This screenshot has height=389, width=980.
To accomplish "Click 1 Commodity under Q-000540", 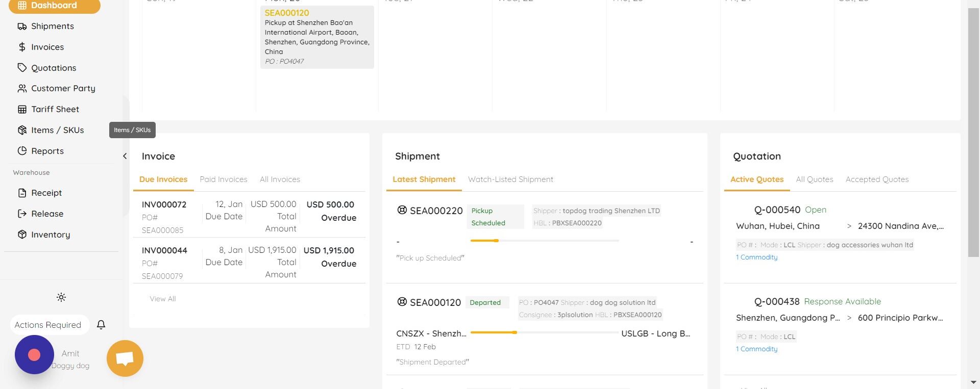I will coord(756,257).
